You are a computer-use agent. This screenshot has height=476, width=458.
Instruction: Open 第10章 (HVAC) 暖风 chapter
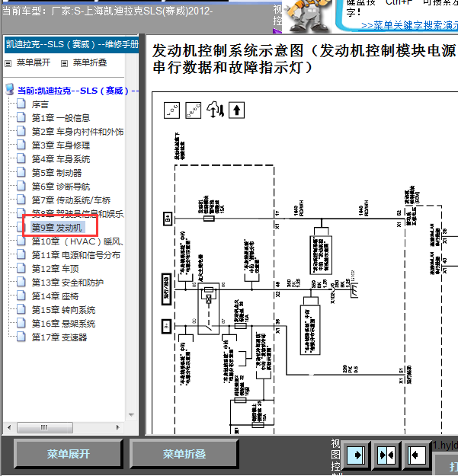coord(78,241)
